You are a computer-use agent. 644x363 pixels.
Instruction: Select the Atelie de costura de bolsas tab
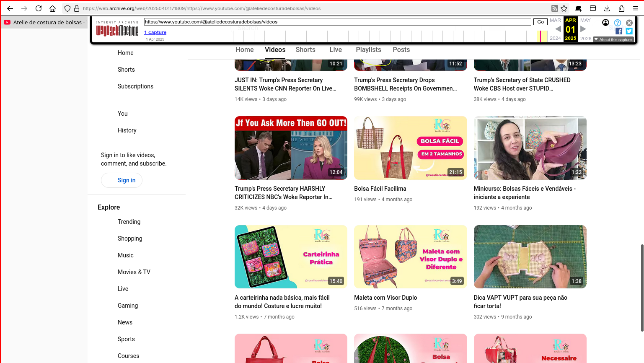(44, 22)
